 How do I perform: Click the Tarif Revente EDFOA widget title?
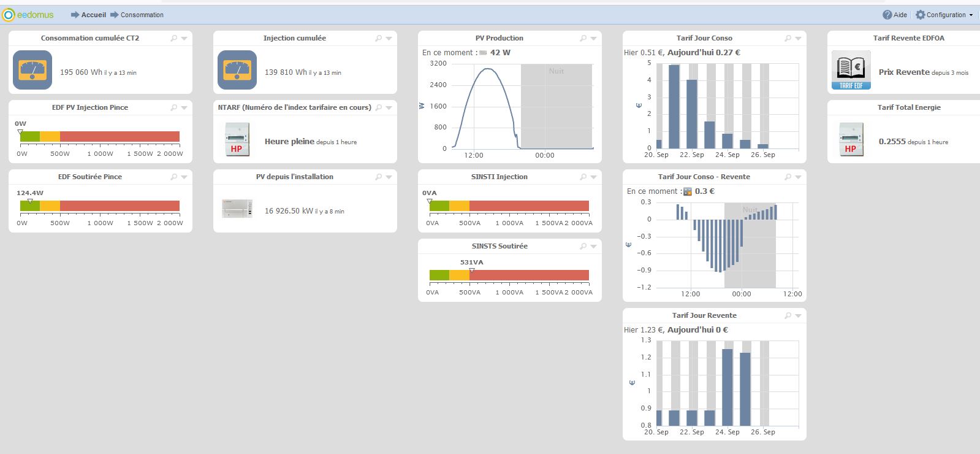(x=909, y=38)
